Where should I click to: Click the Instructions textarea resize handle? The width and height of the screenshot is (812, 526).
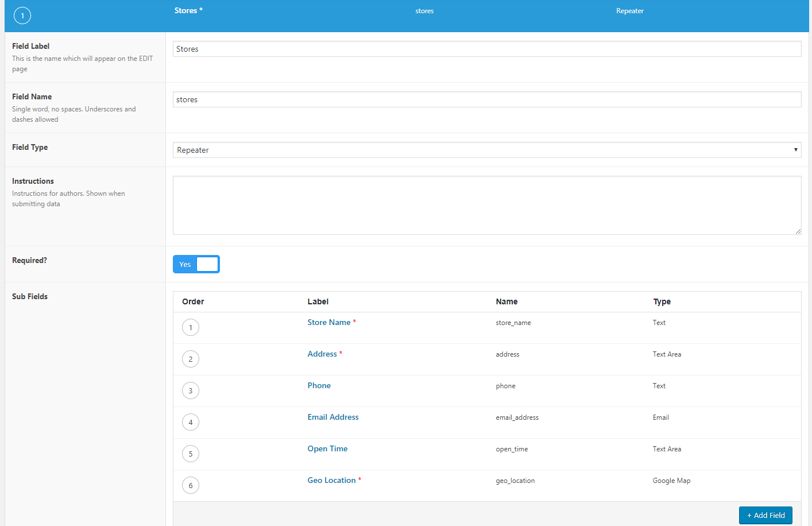tap(798, 231)
